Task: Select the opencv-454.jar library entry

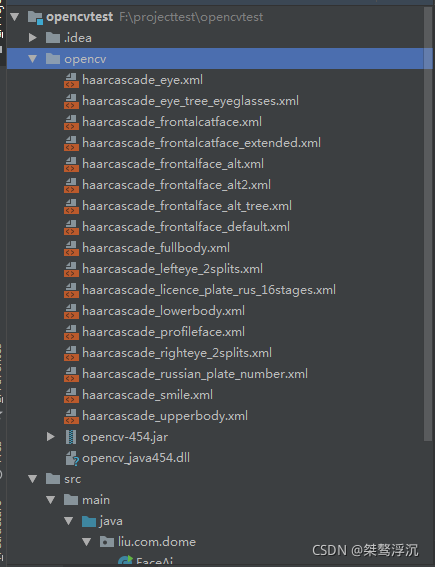Action: tap(125, 437)
